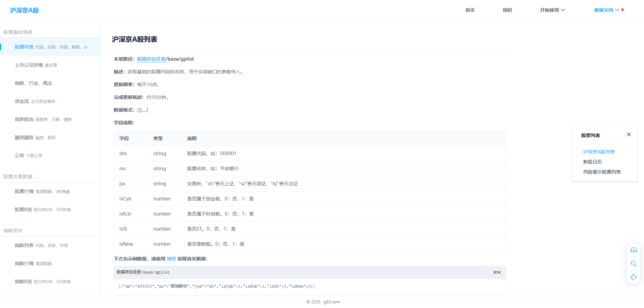Close the 股票列表 floating outline panel
This screenshot has height=308, width=644.
tap(629, 134)
